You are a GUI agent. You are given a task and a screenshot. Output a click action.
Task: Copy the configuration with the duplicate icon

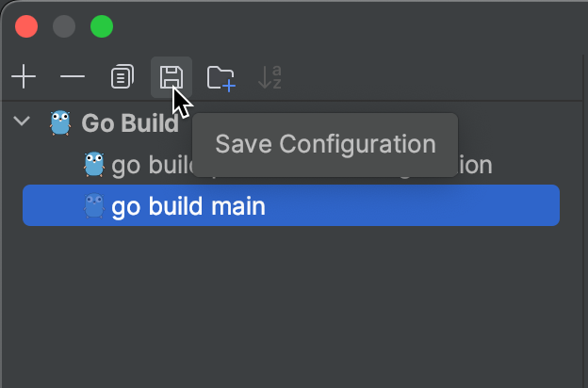tap(122, 77)
